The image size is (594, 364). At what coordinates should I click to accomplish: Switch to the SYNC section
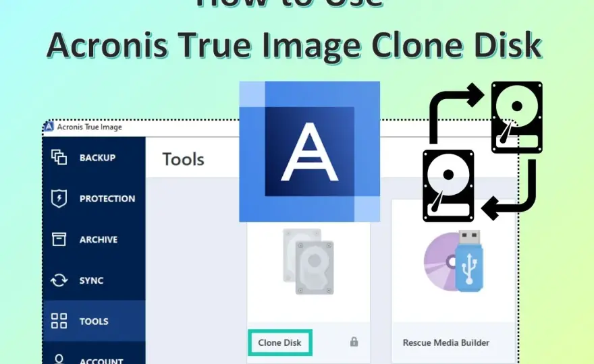[91, 280]
